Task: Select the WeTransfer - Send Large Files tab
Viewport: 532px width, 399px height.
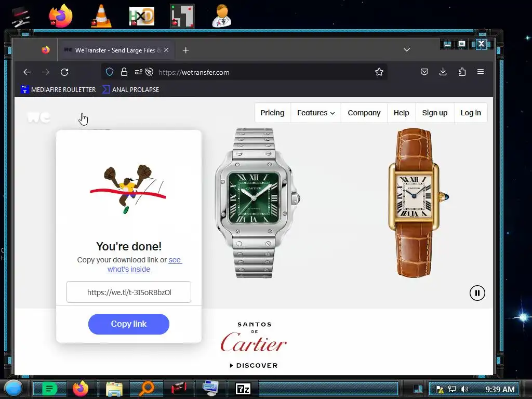Action: 116,50
